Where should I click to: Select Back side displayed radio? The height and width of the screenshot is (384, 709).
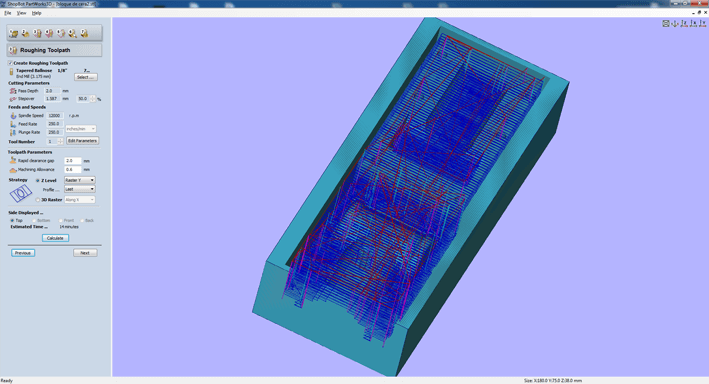(82, 221)
